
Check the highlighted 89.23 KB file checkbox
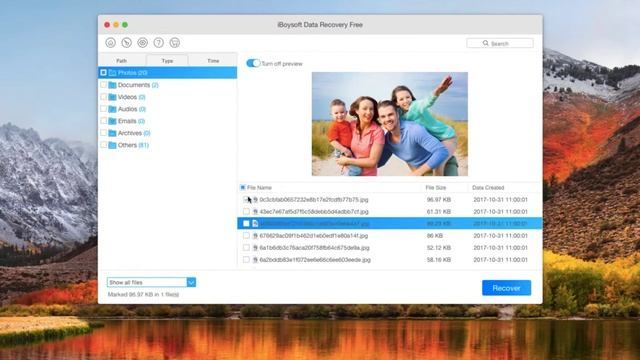click(x=246, y=223)
